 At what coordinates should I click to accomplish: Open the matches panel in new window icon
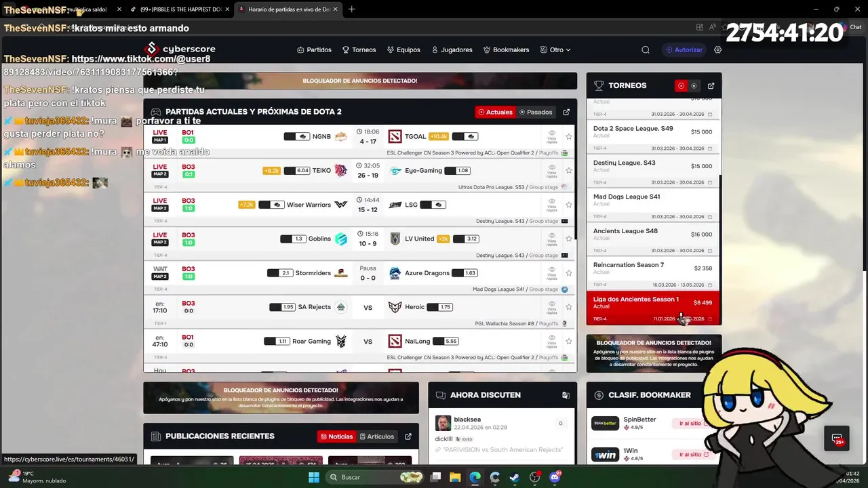pos(566,112)
